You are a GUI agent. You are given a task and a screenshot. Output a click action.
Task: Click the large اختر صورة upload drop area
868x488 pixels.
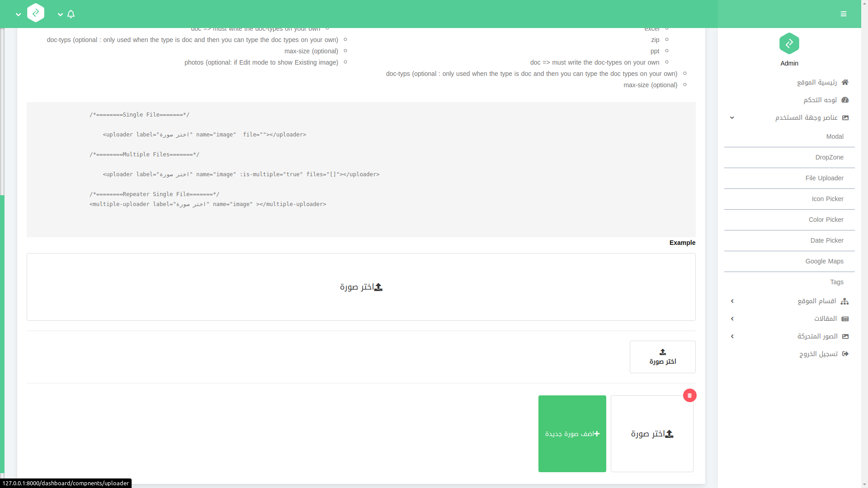click(x=361, y=287)
